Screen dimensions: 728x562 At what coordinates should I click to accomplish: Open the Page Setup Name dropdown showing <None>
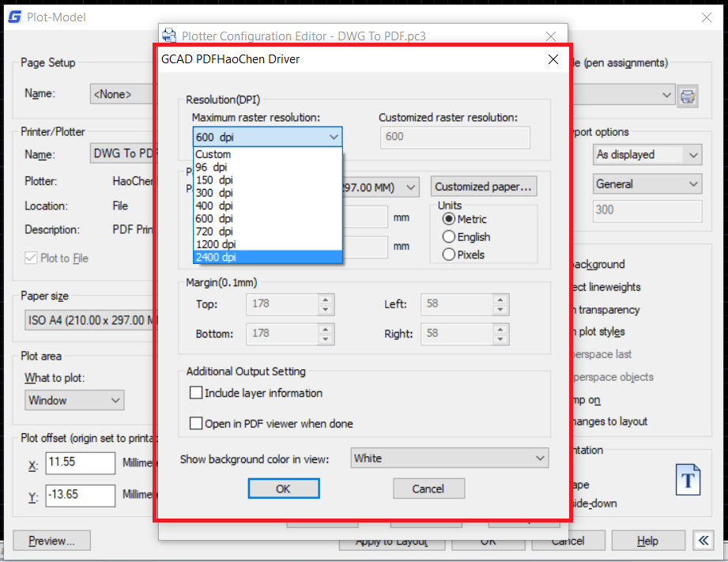[115, 93]
